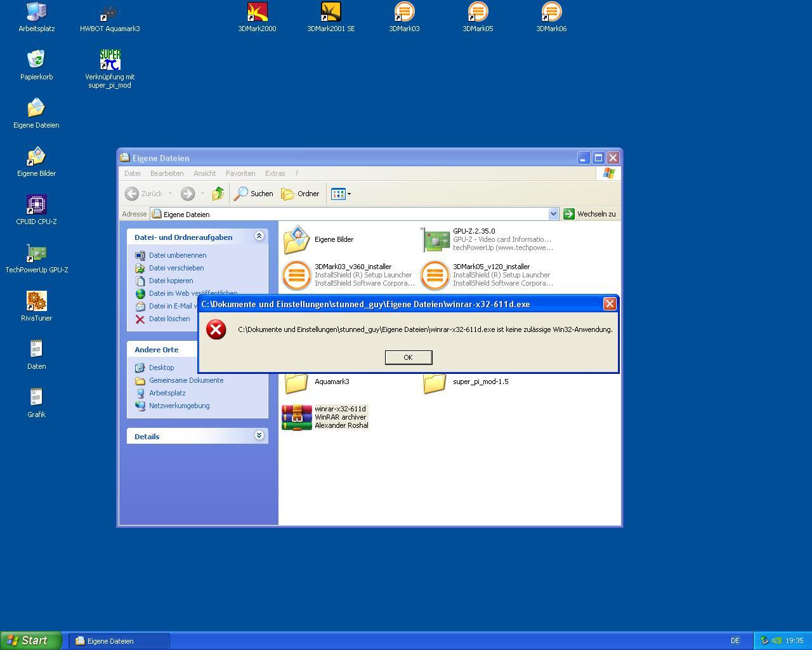This screenshot has height=650, width=812.
Task: Open the view mode Ansichten dropdown
Action: click(x=341, y=194)
